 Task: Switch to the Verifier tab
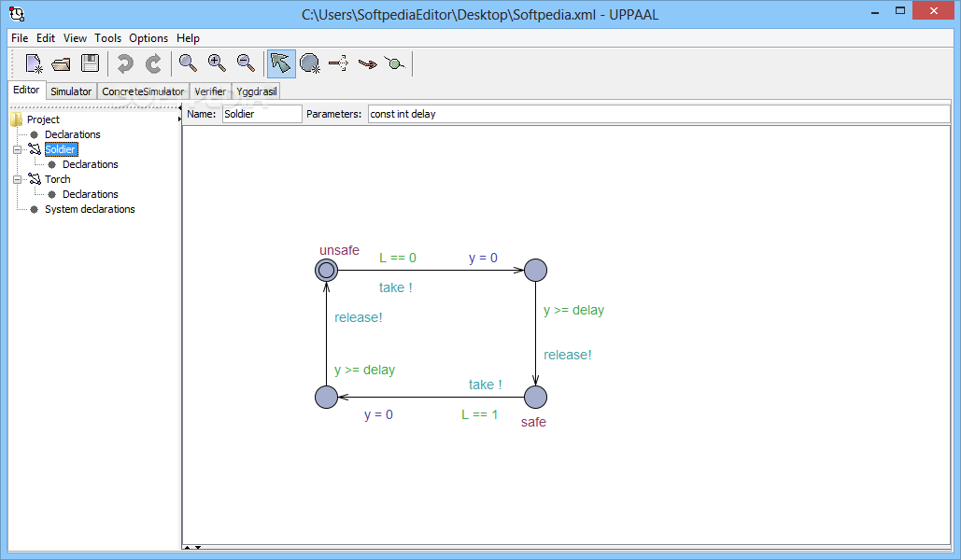coord(210,91)
